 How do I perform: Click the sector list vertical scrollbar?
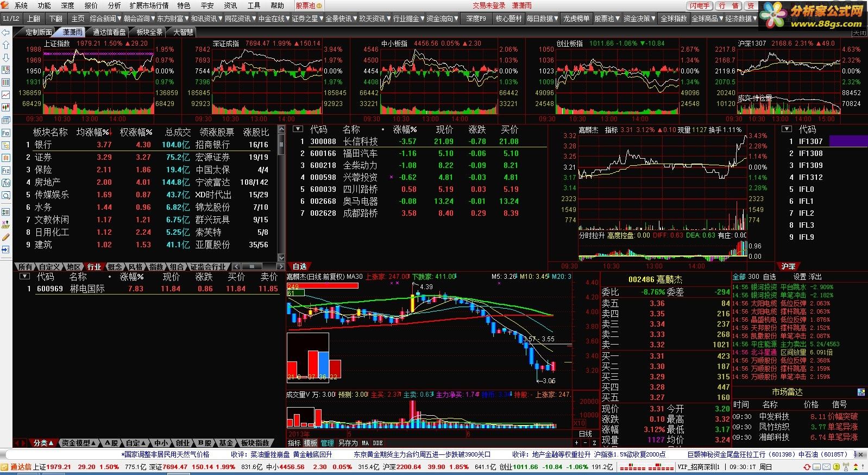tap(281, 193)
